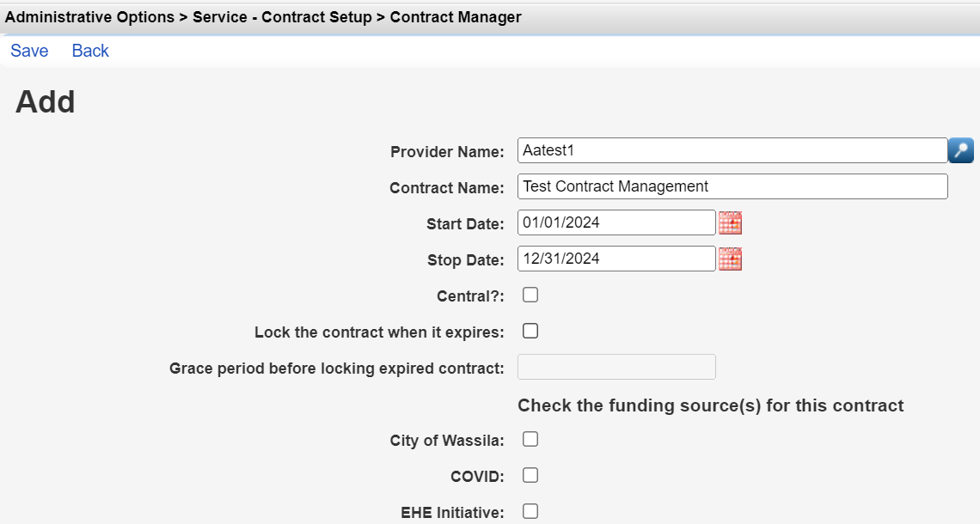Click the Save link

click(x=29, y=51)
